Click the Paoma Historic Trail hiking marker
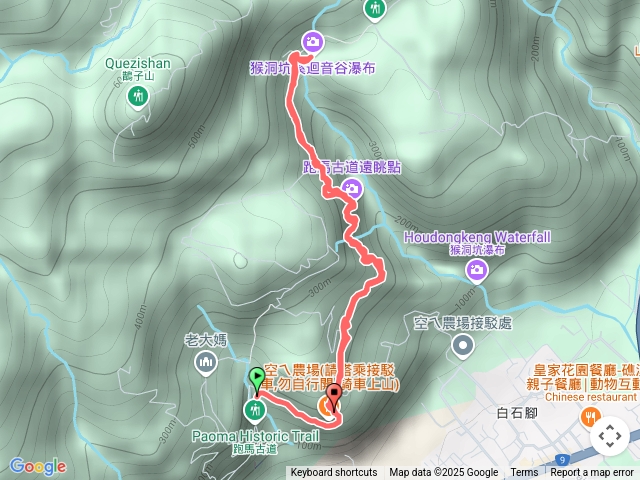 [256, 410]
